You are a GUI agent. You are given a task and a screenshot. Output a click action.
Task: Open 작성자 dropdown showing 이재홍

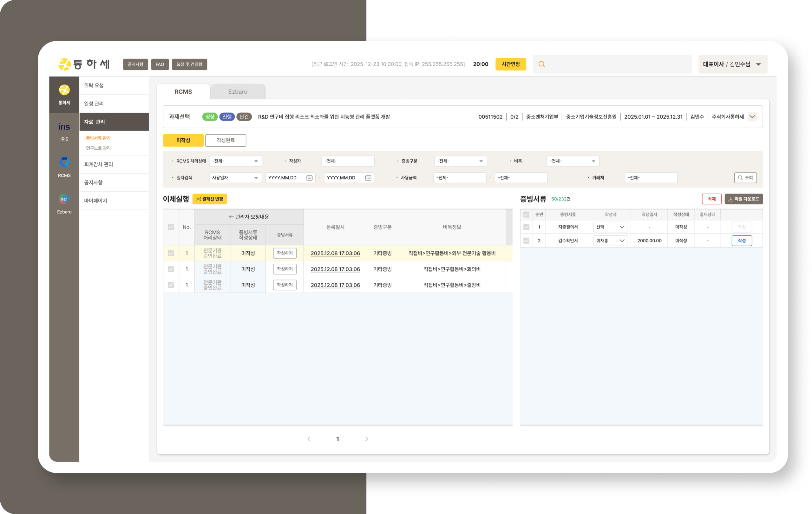click(610, 241)
